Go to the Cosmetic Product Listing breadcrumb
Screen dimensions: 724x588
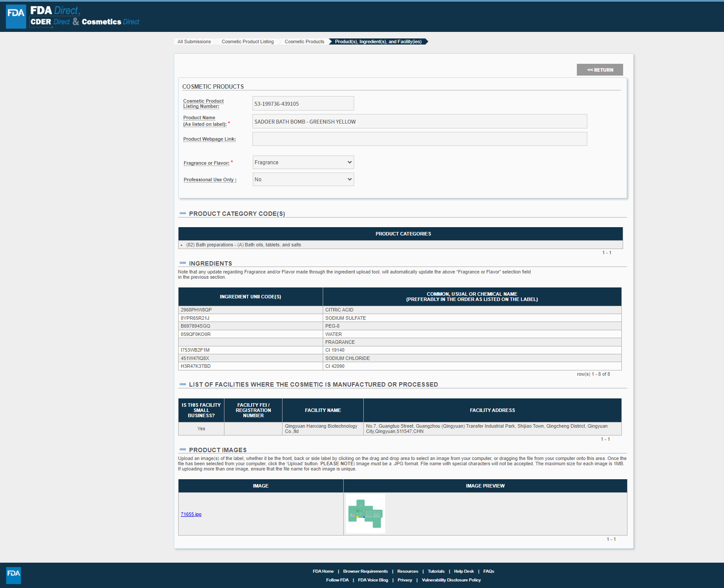pos(248,42)
